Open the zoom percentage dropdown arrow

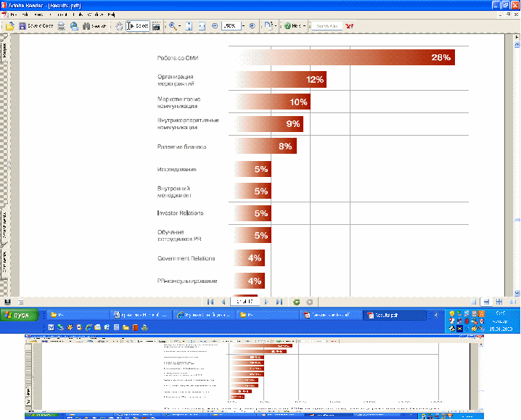(244, 26)
